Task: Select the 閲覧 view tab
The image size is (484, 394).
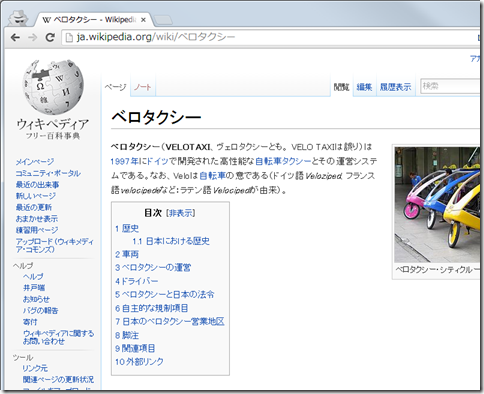Action: [x=341, y=87]
